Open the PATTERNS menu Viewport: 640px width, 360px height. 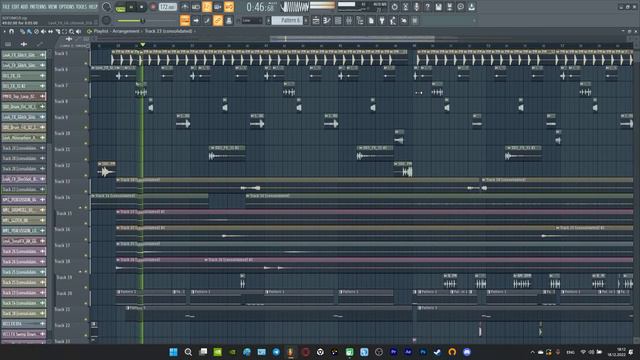[x=38, y=7]
